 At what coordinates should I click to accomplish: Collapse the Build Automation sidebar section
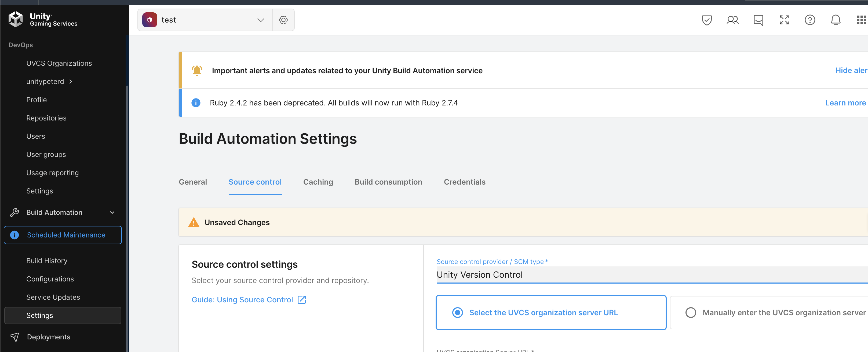112,212
